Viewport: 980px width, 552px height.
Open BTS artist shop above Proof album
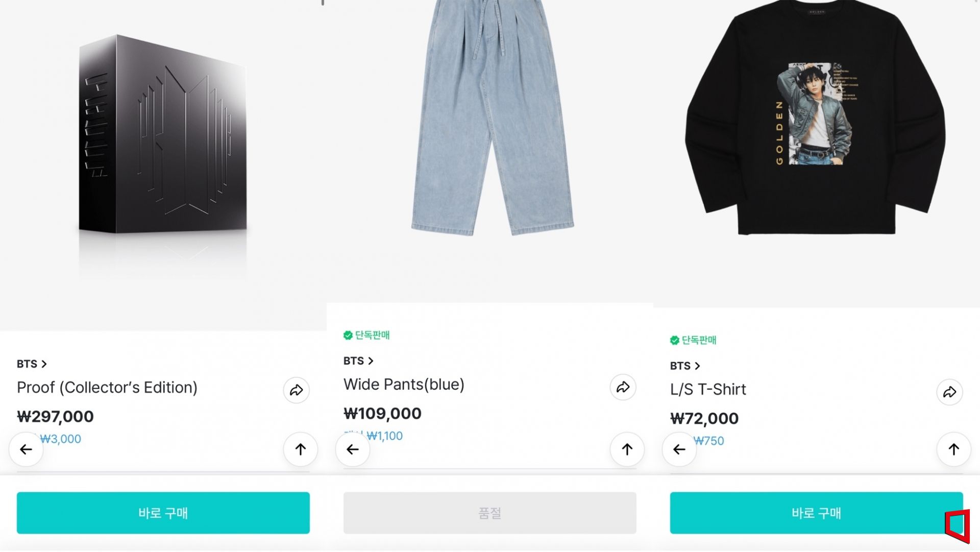32,364
